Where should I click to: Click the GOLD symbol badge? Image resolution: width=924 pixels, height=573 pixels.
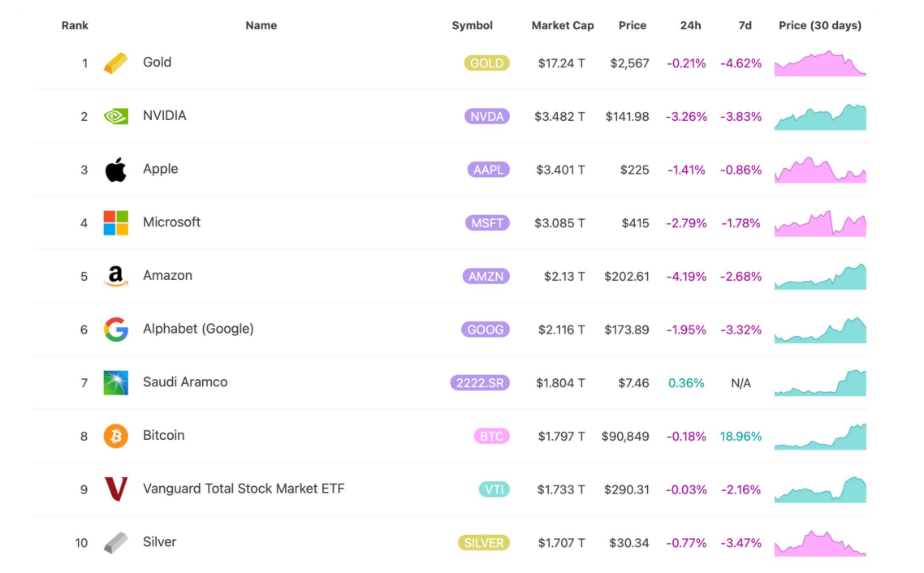486,63
